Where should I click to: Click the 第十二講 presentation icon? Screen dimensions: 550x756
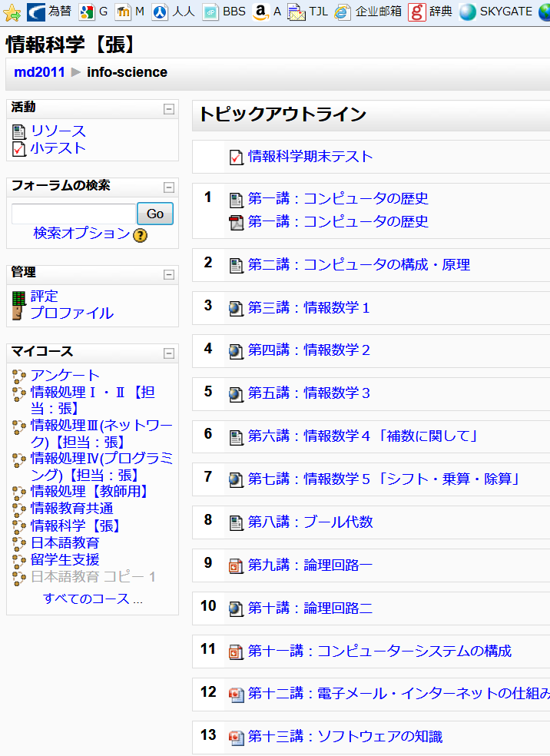point(236,695)
